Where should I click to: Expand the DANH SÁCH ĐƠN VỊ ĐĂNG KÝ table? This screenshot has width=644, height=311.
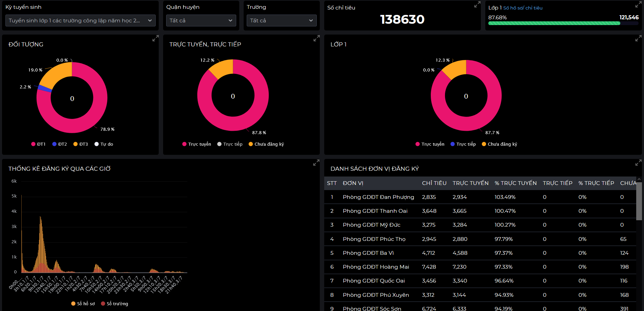click(638, 163)
